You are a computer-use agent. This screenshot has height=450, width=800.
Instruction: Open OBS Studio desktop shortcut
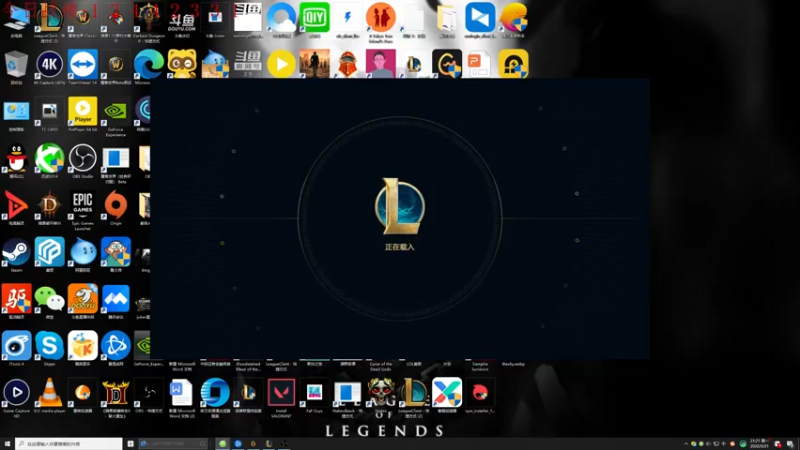click(83, 158)
